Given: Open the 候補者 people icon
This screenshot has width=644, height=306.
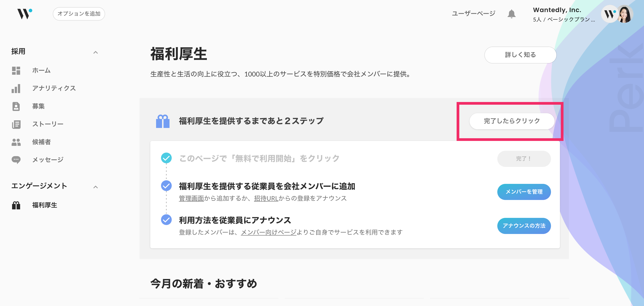Looking at the screenshot, I should click(16, 142).
